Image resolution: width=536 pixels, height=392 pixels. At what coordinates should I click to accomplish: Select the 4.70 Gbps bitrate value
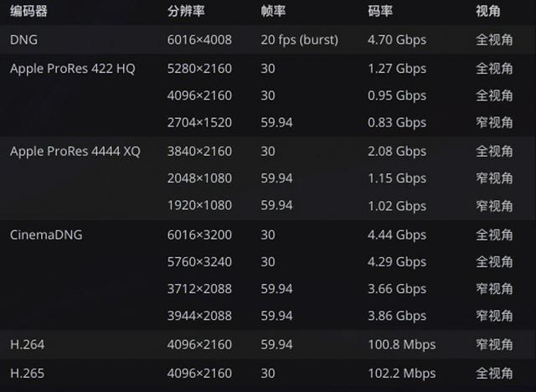tap(397, 39)
